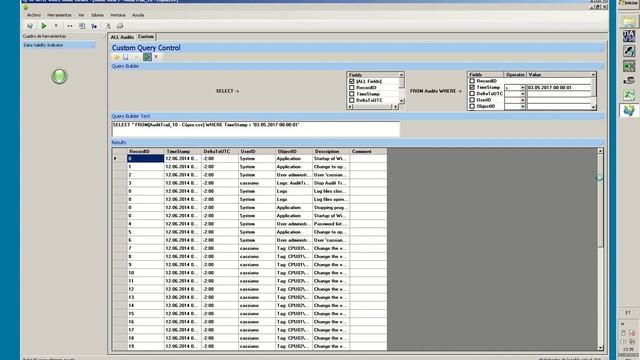This screenshot has height=360, width=640.
Task: Check TimeStamp in the SELECT fields list
Action: pyautogui.click(x=352, y=94)
